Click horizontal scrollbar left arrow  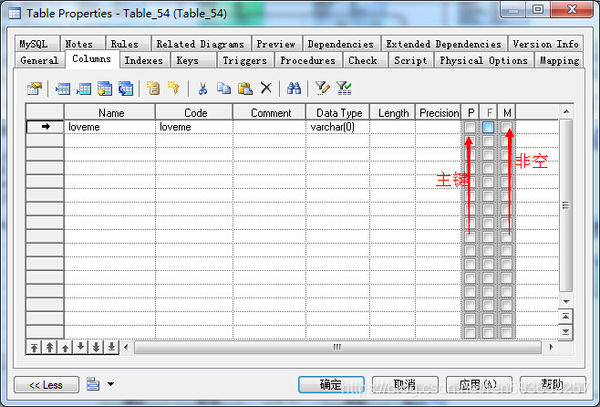pyautogui.click(x=126, y=347)
